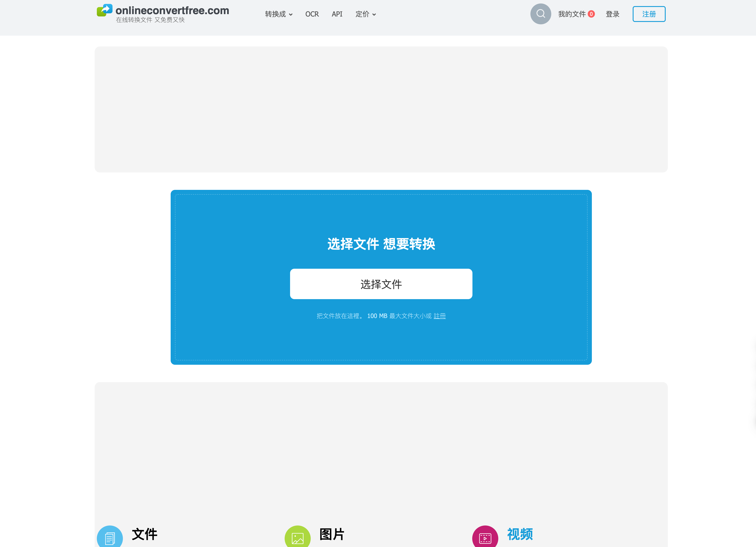This screenshot has width=756, height=547.
Task: Open 我的文件 from the top bar
Action: tap(572, 14)
